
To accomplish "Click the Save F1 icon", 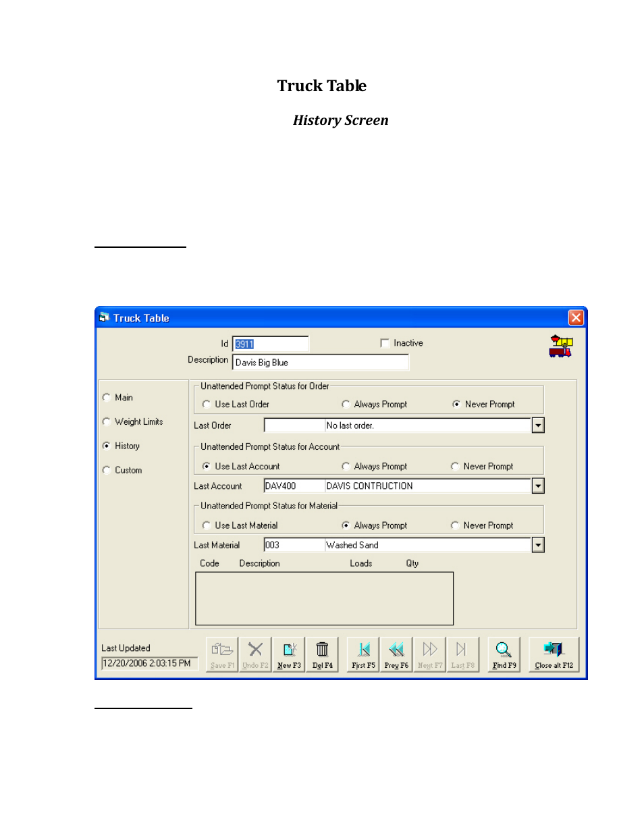I will pos(222,654).
